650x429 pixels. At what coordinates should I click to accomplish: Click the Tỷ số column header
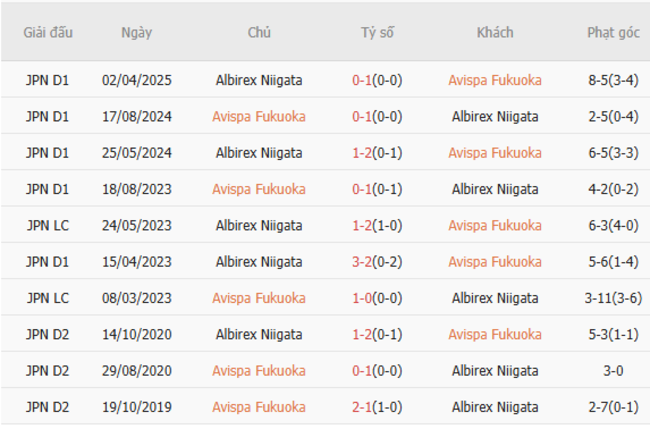pyautogui.click(x=377, y=33)
